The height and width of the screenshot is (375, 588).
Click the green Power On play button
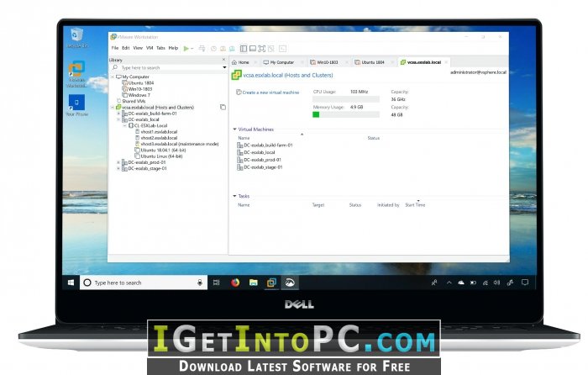pos(186,48)
